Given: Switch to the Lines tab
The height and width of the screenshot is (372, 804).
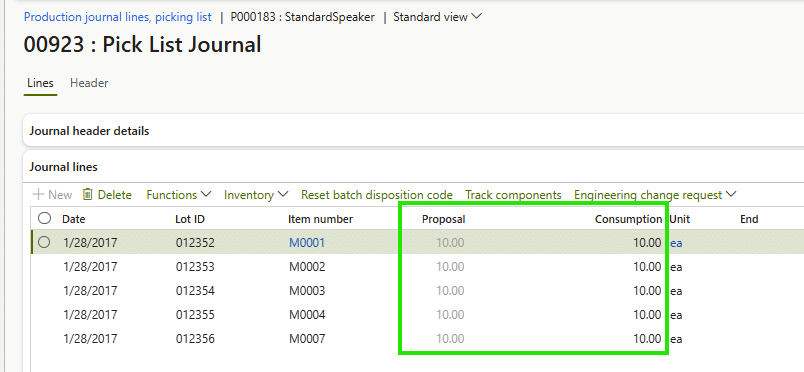Looking at the screenshot, I should pos(41,83).
